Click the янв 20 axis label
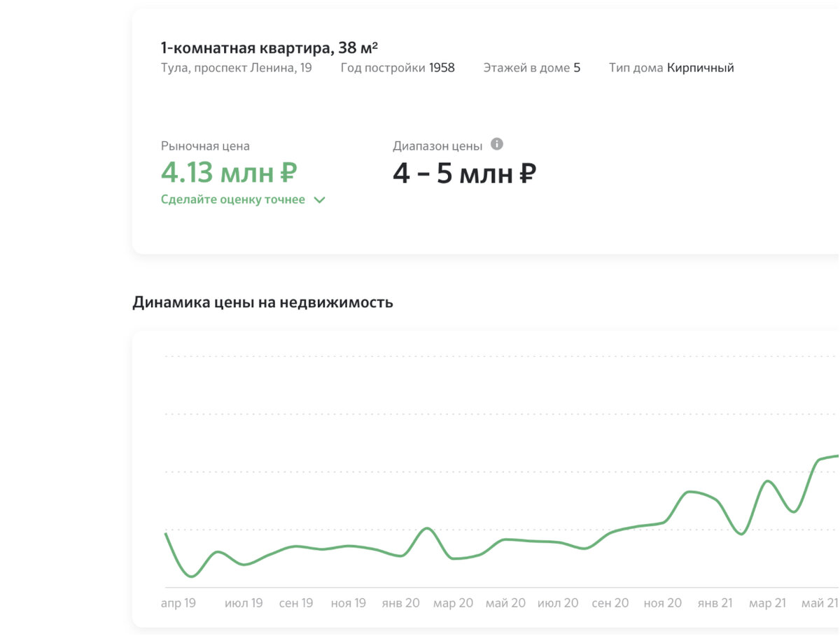The height and width of the screenshot is (636, 840). click(x=401, y=603)
